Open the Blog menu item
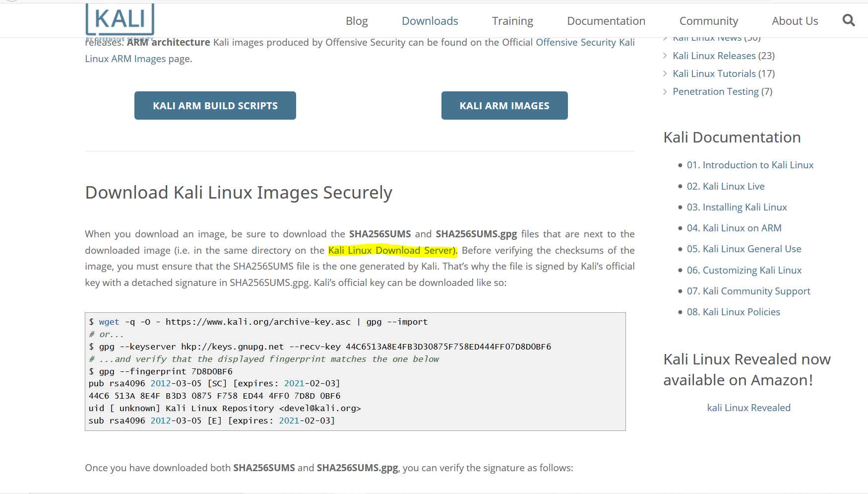868x494 pixels. pyautogui.click(x=357, y=21)
